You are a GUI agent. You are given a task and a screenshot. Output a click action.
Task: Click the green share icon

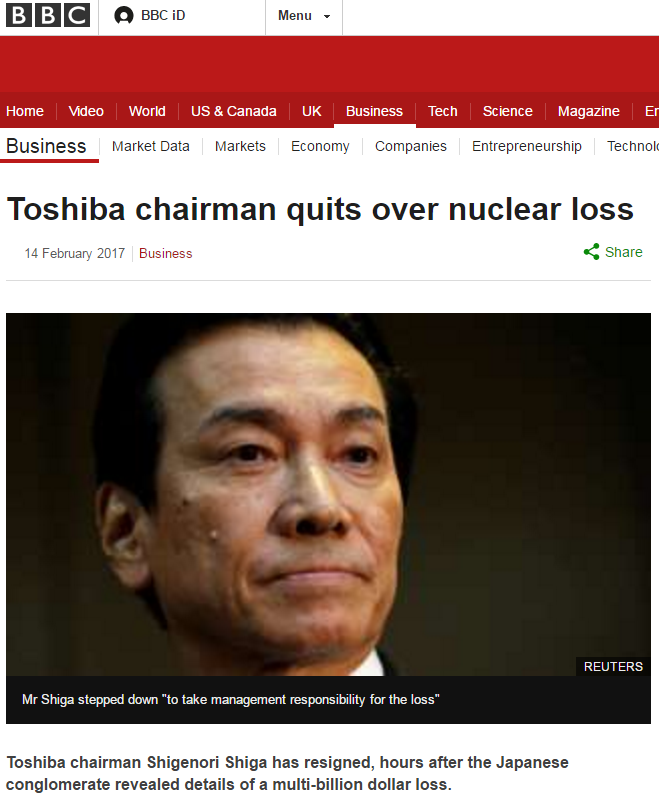click(x=591, y=252)
